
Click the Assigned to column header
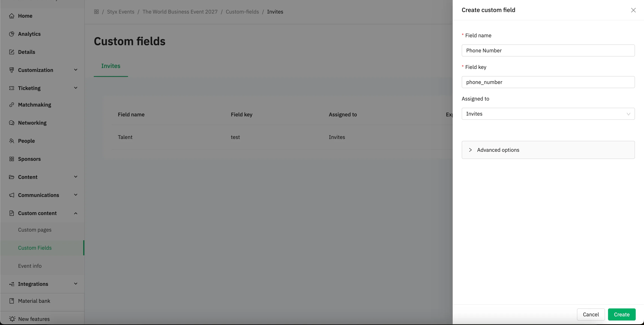pos(343,114)
